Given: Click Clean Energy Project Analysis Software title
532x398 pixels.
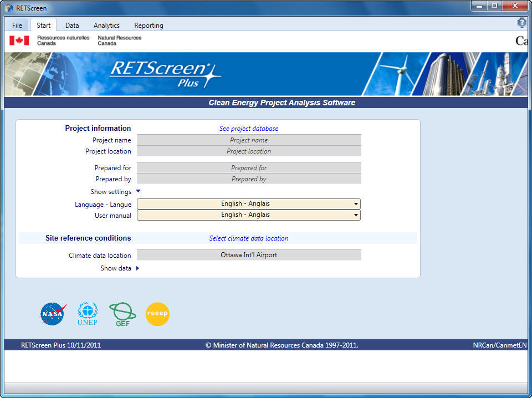Looking at the screenshot, I should pos(282,103).
